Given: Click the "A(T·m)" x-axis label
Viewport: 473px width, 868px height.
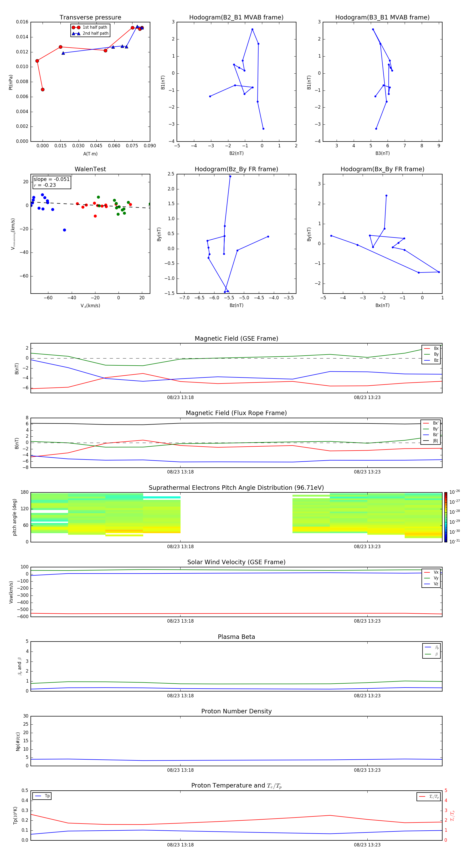Looking at the screenshot, I should [x=90, y=154].
